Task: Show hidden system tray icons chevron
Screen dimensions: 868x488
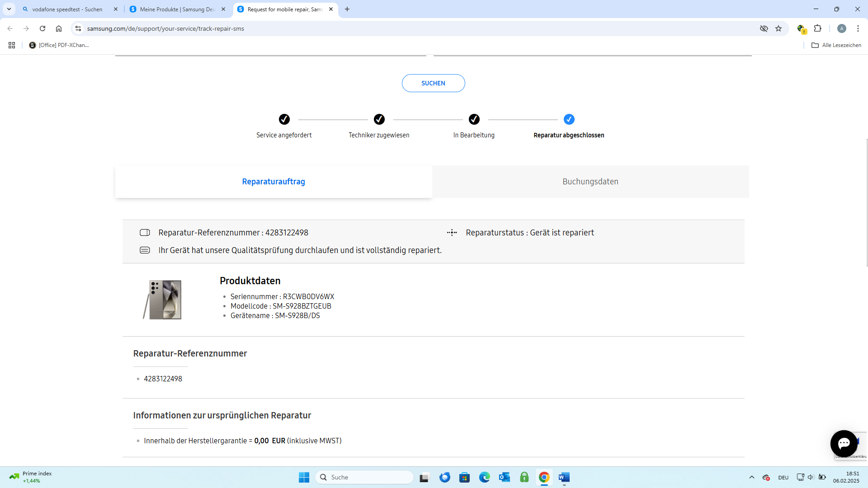Action: tap(752, 477)
